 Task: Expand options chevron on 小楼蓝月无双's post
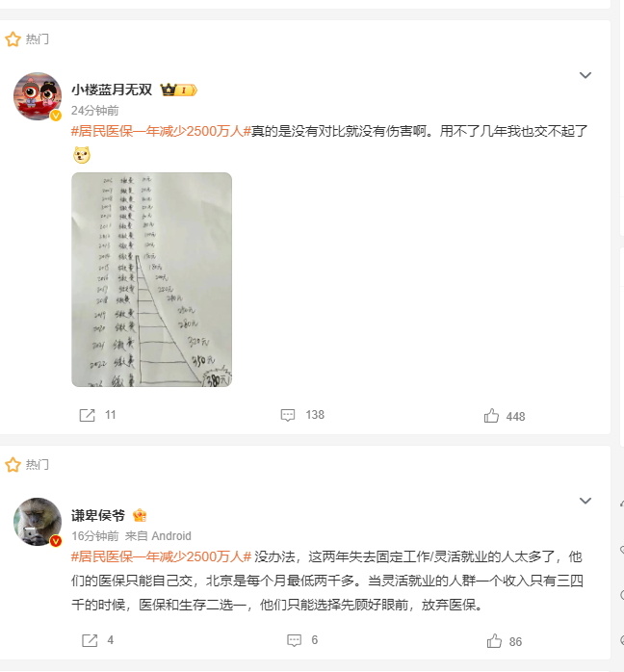coord(585,75)
